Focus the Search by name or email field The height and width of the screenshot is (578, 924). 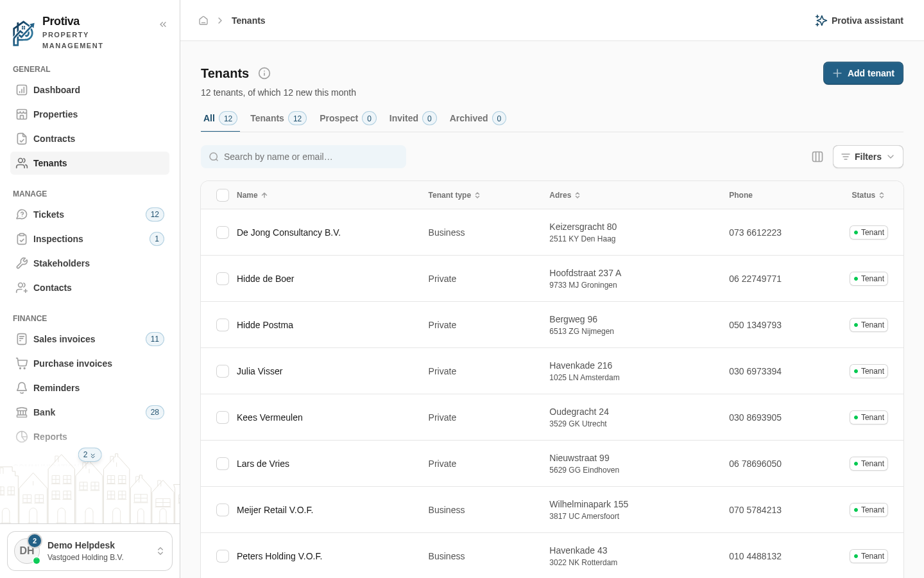click(x=304, y=157)
